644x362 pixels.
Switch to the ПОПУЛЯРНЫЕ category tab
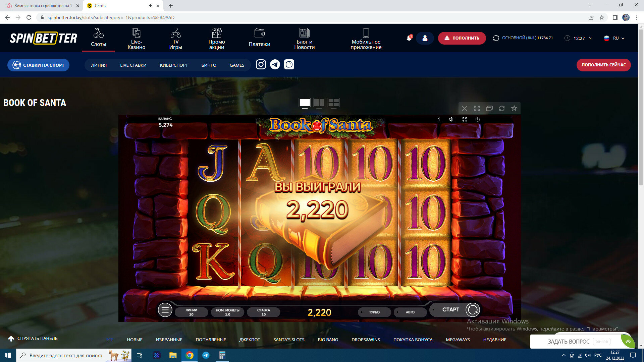click(211, 340)
